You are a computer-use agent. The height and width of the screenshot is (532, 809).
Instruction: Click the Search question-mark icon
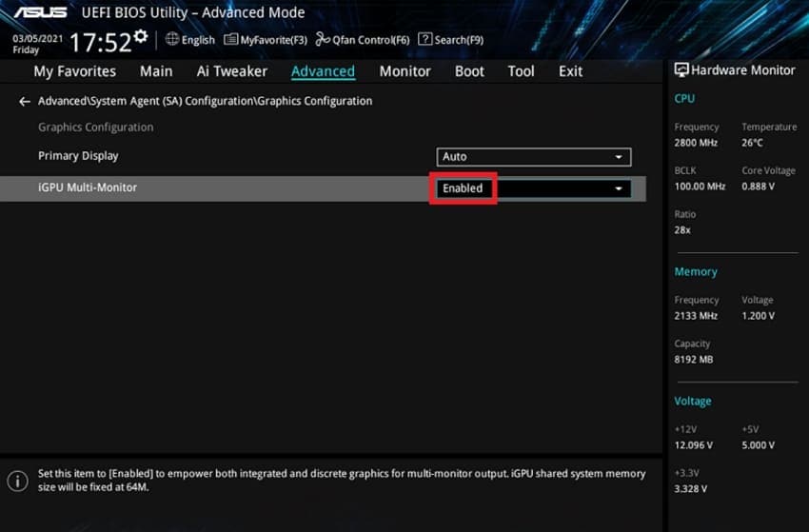tap(424, 39)
